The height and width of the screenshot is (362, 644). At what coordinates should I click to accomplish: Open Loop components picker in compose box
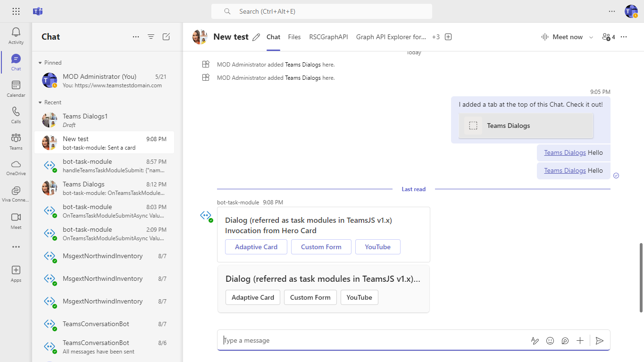(x=565, y=341)
